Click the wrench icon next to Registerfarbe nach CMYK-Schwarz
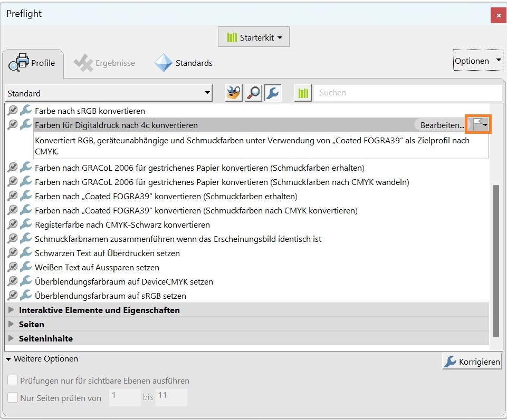Viewport: 507px width, 420px height. click(26, 224)
